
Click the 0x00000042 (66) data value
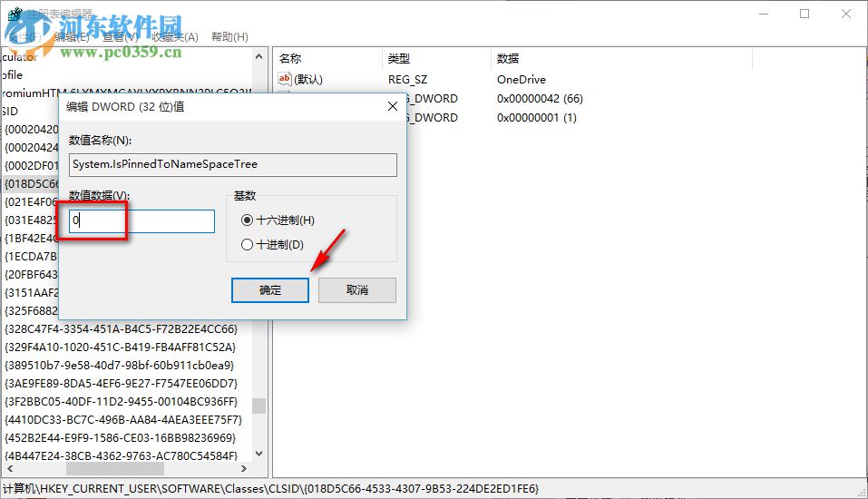click(540, 99)
